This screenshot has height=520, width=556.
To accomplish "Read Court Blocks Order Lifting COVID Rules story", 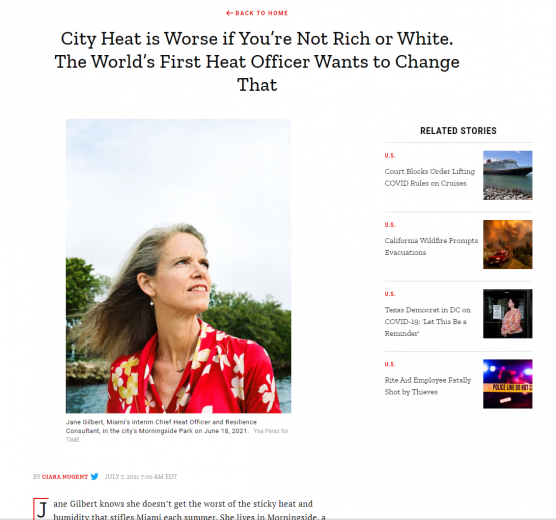I will (430, 177).
